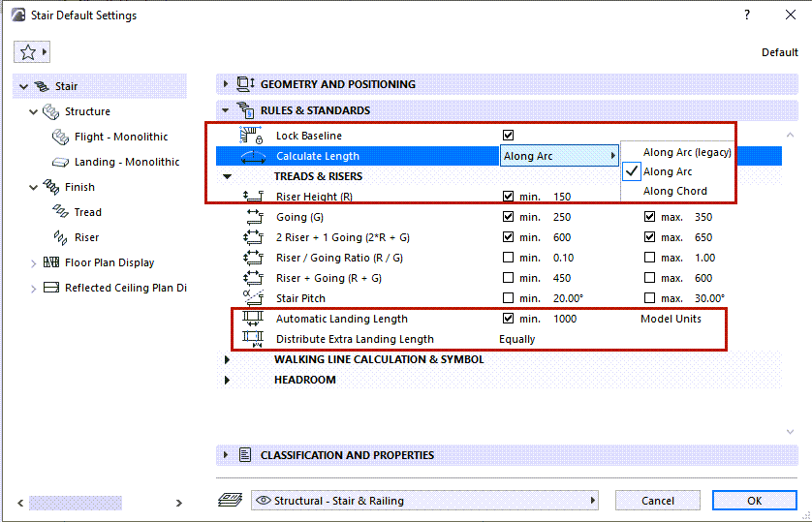This screenshot has height=522, width=812.
Task: Open the Structural - Stair & Railing layer dropdown
Action: click(x=424, y=501)
